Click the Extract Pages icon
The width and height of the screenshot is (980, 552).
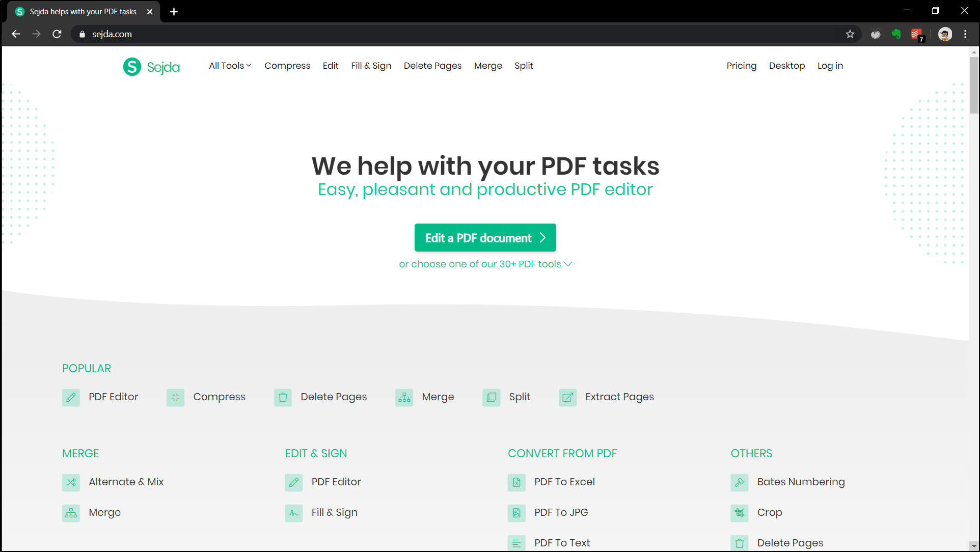pos(567,397)
